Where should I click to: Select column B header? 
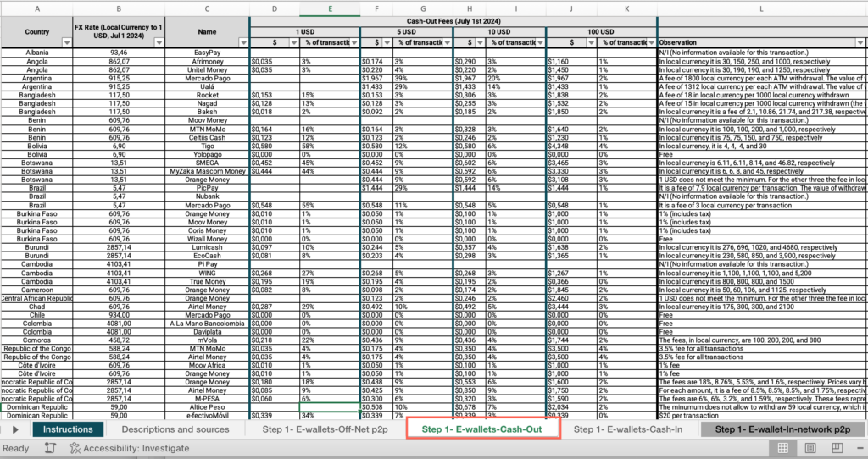click(119, 8)
